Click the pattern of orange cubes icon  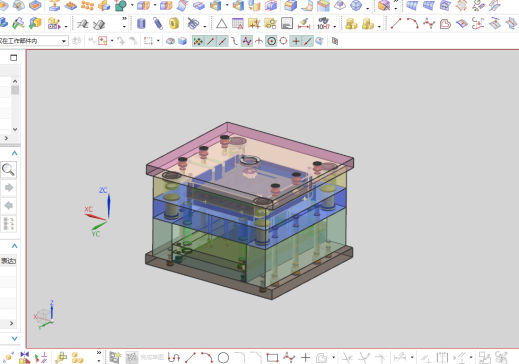point(87,5)
